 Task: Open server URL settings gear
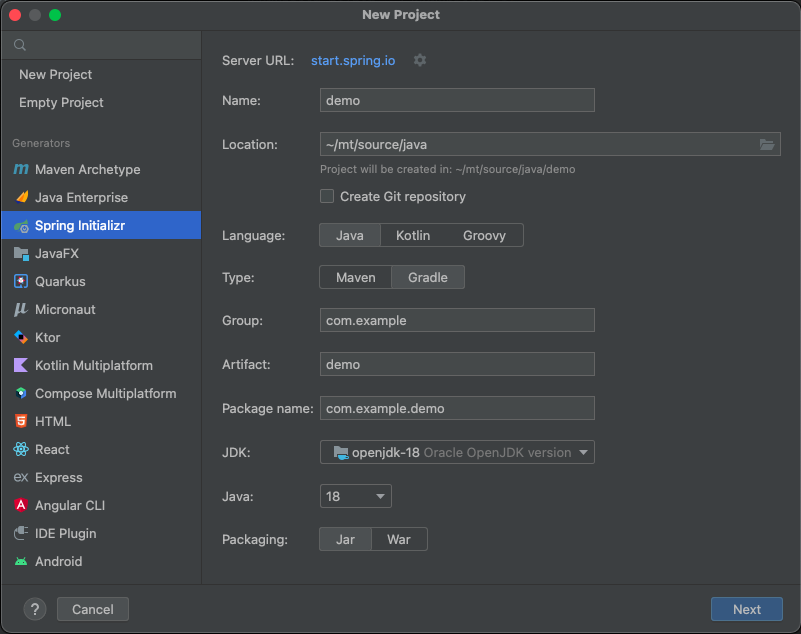[x=420, y=60]
